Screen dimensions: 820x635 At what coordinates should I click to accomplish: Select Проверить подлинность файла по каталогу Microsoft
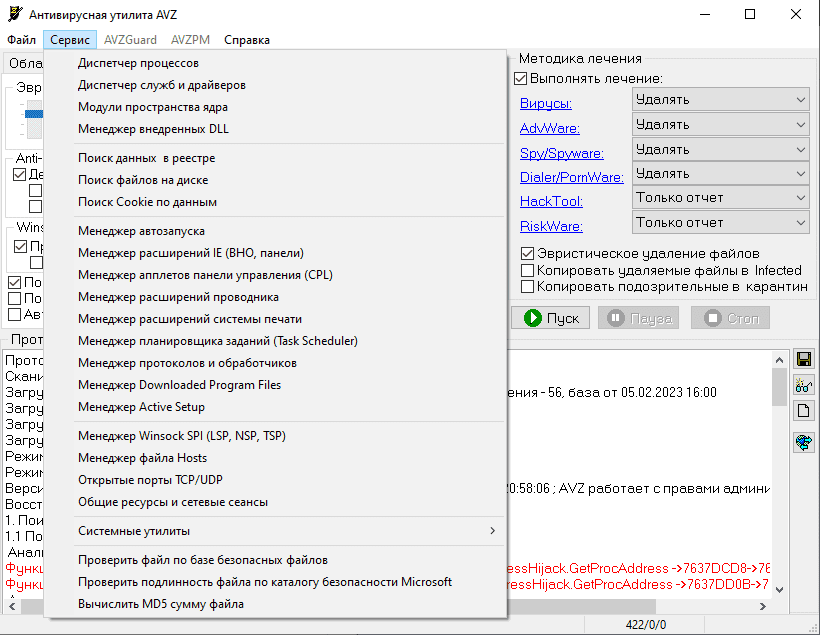[276, 582]
